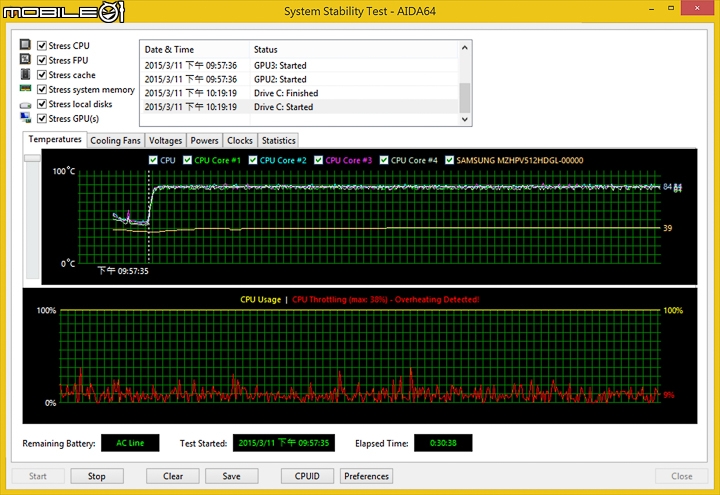Click the Status column header
Viewport: 720px width, 495px height.
[x=354, y=50]
